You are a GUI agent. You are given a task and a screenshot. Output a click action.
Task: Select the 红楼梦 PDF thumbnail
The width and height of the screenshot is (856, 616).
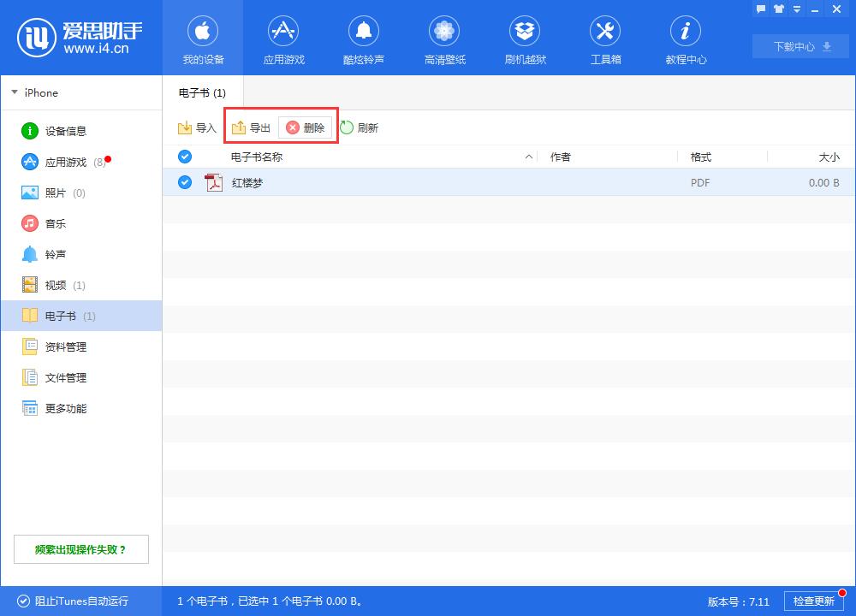tap(213, 182)
